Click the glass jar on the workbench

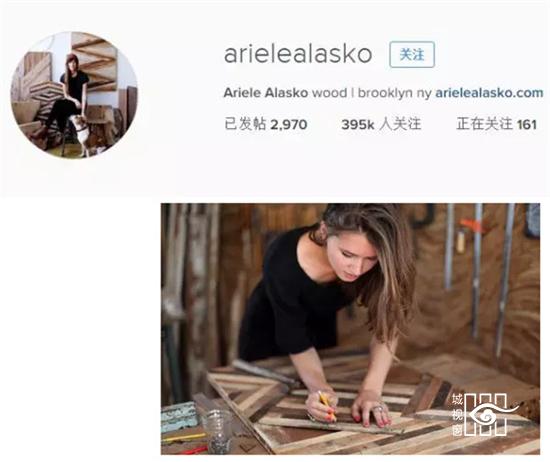pos(217,431)
